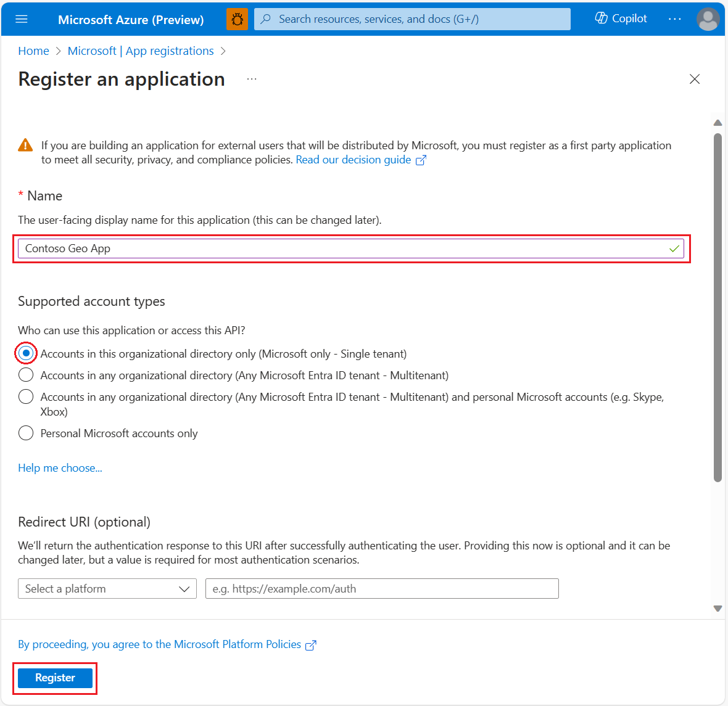The image size is (728, 706).
Task: Open Copilot from the top bar
Action: [620, 18]
